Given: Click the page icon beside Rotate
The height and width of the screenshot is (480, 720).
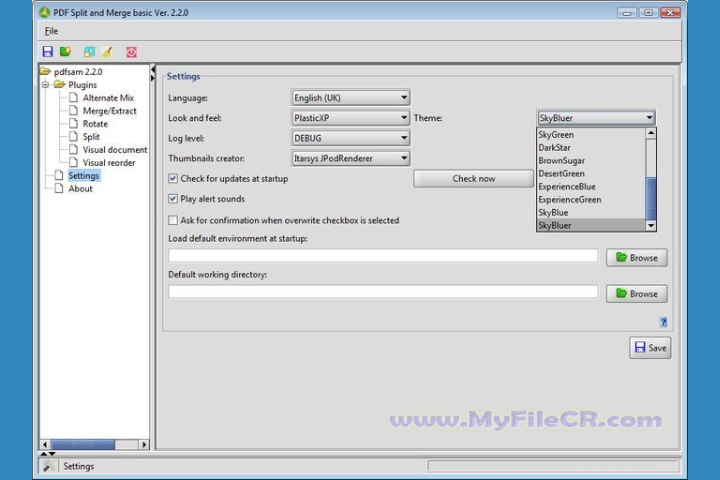Looking at the screenshot, I should (x=73, y=123).
